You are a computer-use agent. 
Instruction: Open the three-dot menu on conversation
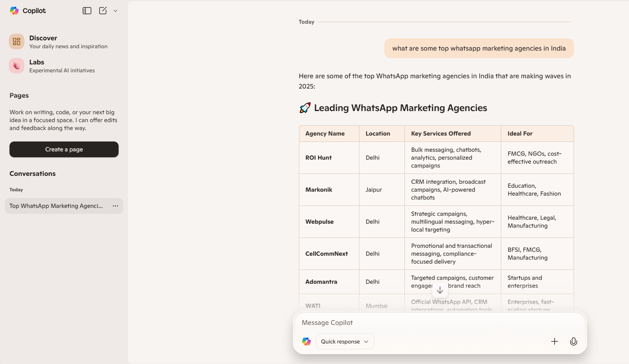coord(115,206)
